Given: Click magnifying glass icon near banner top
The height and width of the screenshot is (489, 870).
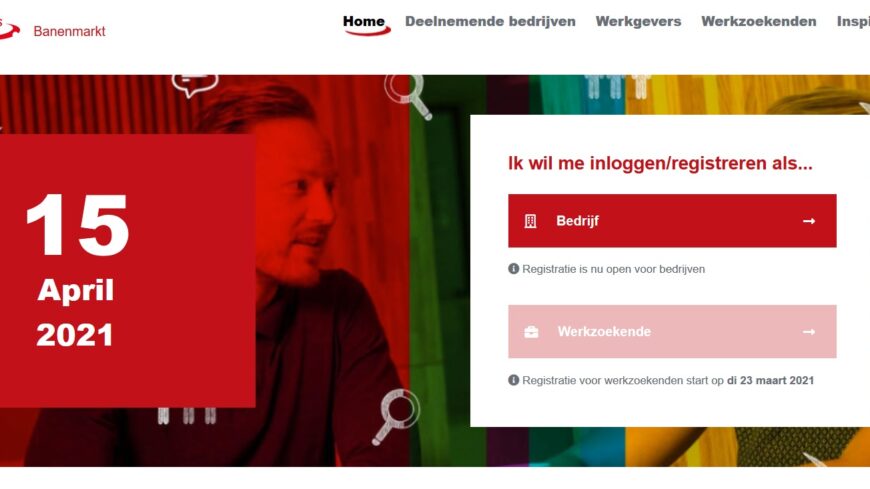Looking at the screenshot, I should tap(408, 94).
